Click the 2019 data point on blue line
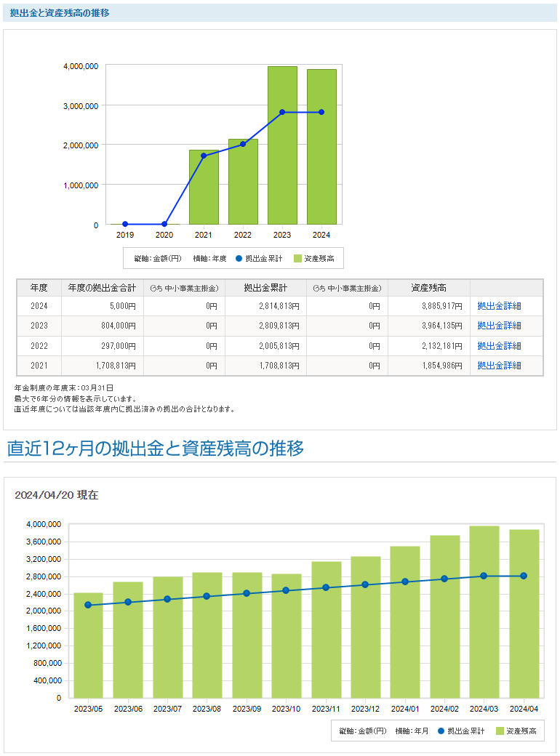The image size is (560, 756). [125, 224]
